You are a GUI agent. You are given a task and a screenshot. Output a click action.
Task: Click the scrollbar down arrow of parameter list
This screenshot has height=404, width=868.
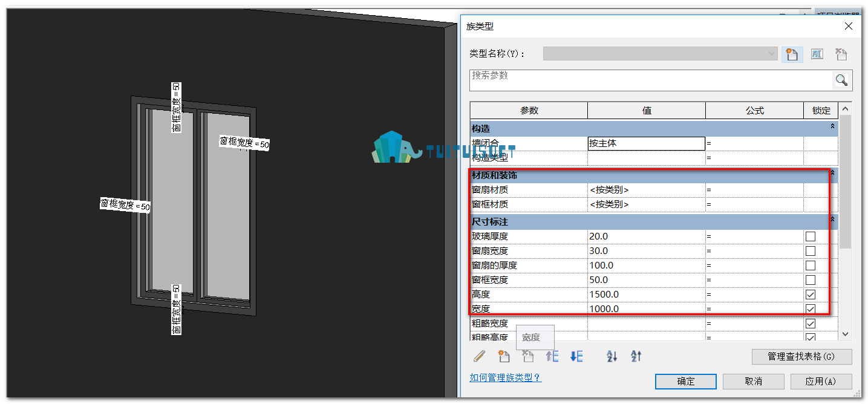(845, 334)
